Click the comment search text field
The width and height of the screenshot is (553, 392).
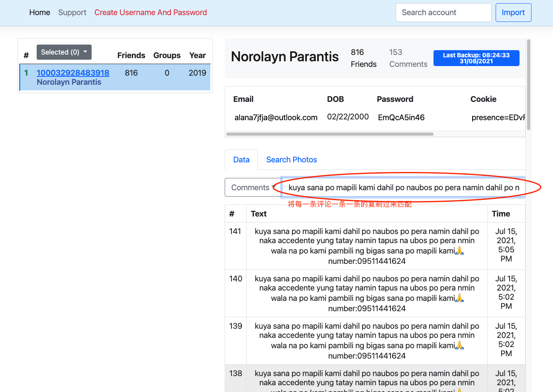[x=403, y=187]
